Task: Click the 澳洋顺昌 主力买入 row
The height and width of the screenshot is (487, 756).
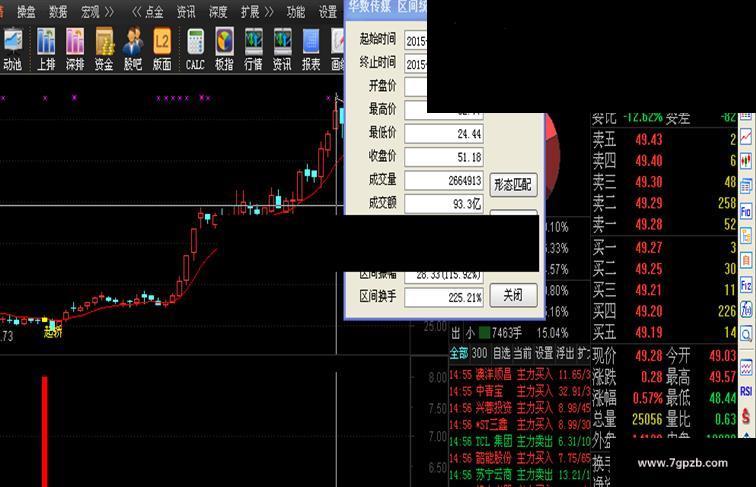Action: click(520, 374)
